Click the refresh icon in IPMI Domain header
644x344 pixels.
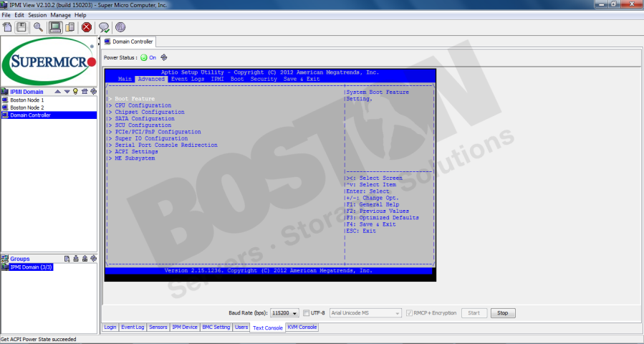point(93,92)
